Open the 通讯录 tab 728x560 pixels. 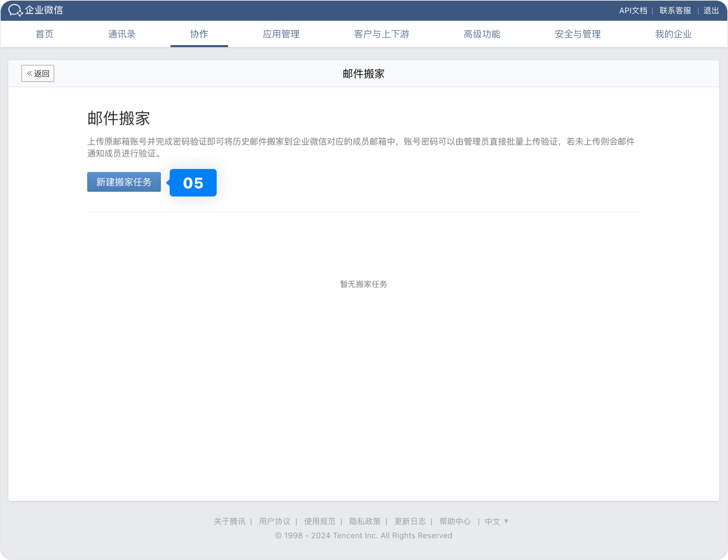point(122,34)
